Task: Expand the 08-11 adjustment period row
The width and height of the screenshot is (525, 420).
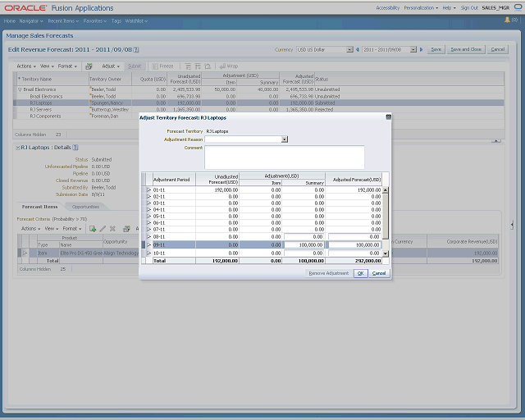Action: click(149, 237)
